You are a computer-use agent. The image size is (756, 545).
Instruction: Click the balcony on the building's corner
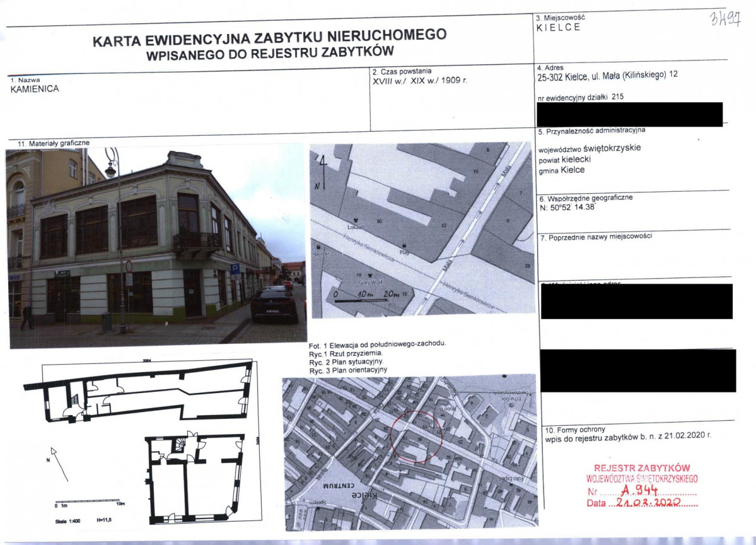[x=197, y=242]
